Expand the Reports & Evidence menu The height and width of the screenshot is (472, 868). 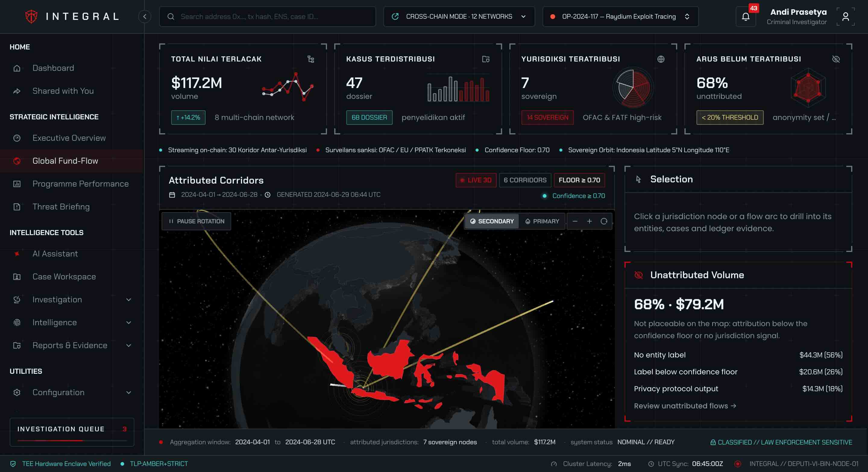coord(72,345)
